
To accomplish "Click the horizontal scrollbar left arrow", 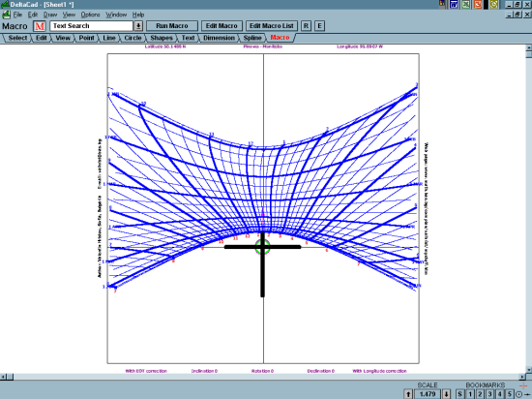I will click(3, 377).
